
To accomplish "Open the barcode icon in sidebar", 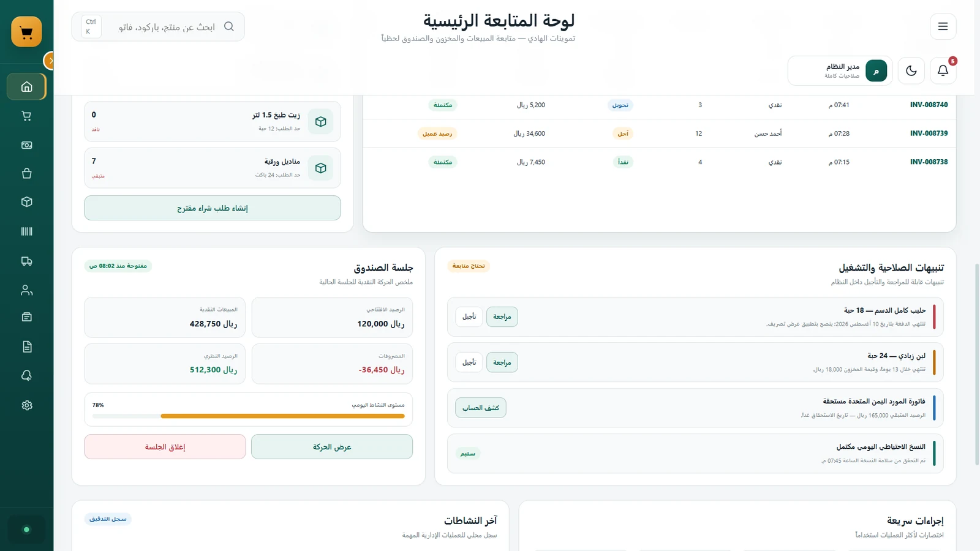I will click(26, 231).
